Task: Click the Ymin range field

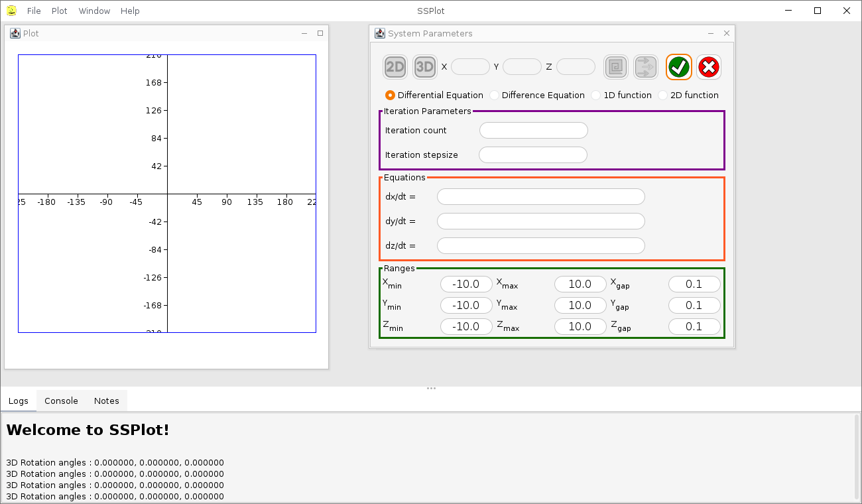Action: pyautogui.click(x=466, y=305)
